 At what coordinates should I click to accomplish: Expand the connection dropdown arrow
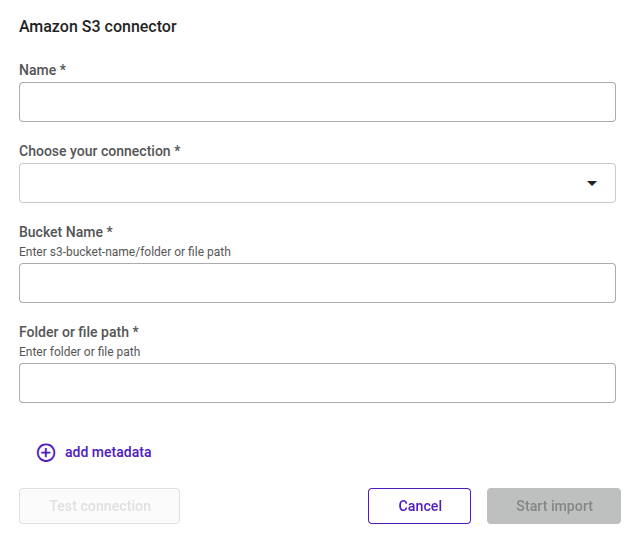coord(592,183)
